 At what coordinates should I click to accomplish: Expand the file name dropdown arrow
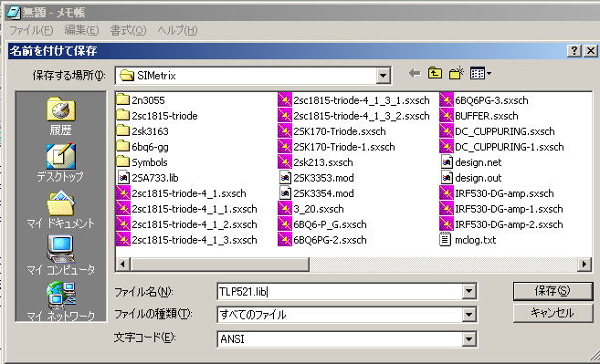[x=468, y=292]
